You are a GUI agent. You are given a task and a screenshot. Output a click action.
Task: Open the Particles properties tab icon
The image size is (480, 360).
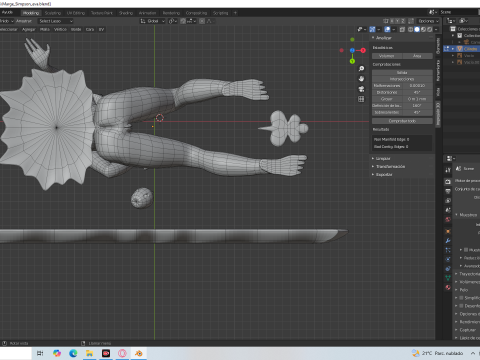point(448,250)
